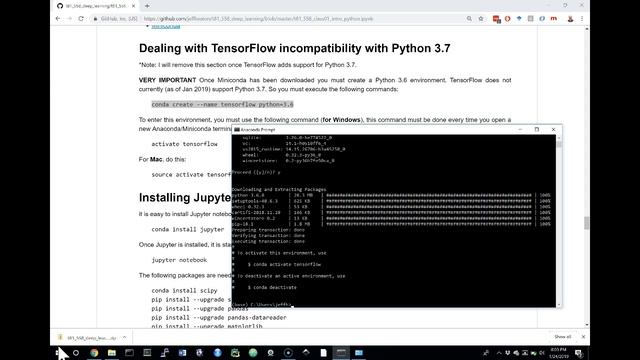Close the GitHub browser tab

pos(133,6)
